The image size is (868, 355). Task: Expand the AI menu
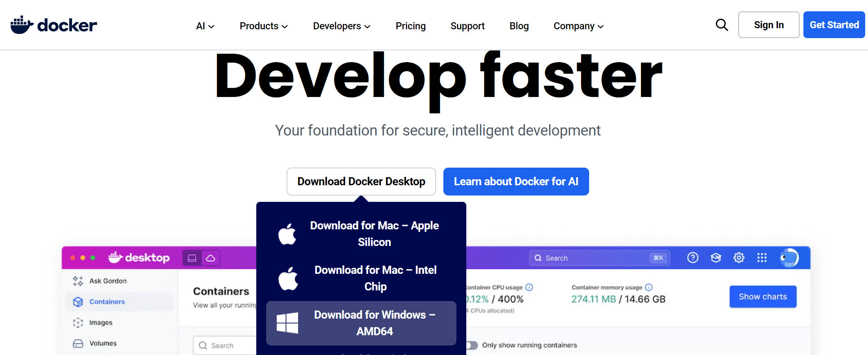[205, 26]
